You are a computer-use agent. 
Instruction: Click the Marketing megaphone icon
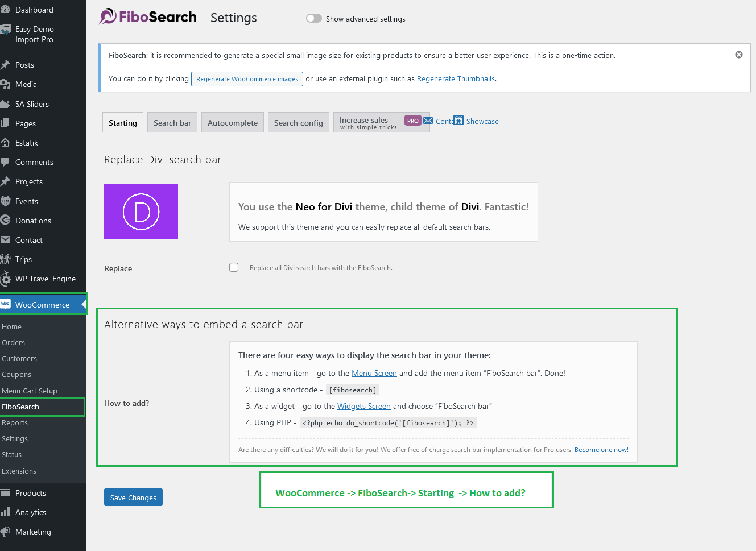(5, 532)
